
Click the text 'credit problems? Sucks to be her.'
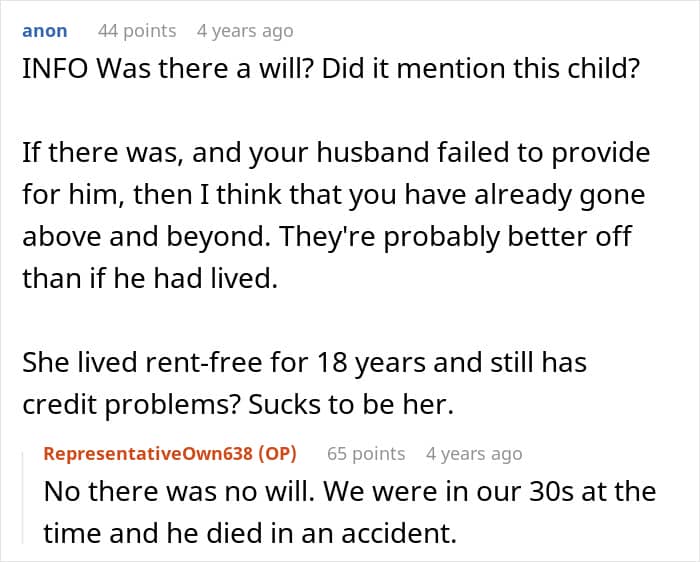pyautogui.click(x=238, y=404)
